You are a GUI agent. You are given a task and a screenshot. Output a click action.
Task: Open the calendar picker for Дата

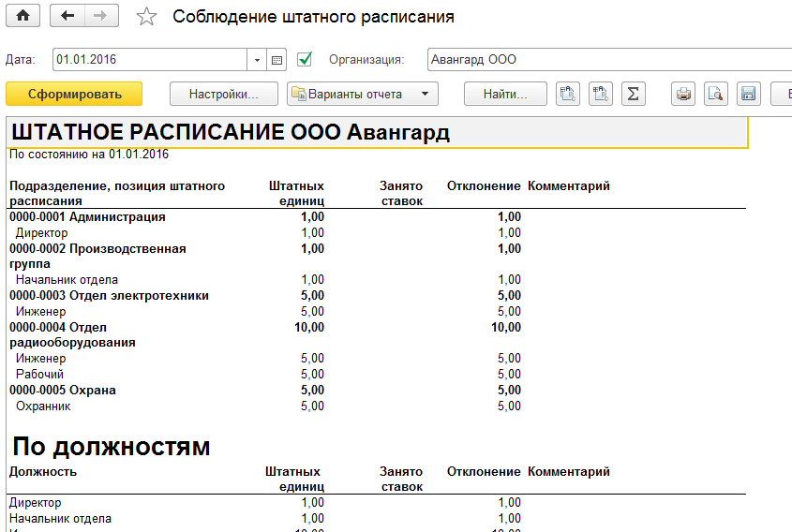coord(276,60)
